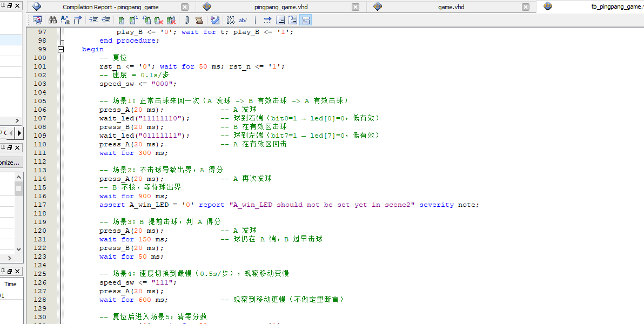Open the game.vhd editor tab
The width and height of the screenshot is (644, 324).
click(x=451, y=7)
